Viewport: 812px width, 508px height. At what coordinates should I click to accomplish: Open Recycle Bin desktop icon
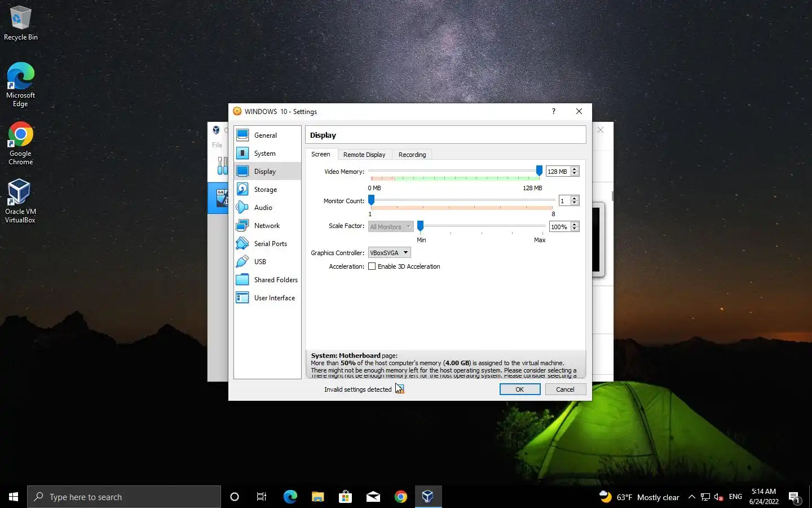pyautogui.click(x=21, y=23)
